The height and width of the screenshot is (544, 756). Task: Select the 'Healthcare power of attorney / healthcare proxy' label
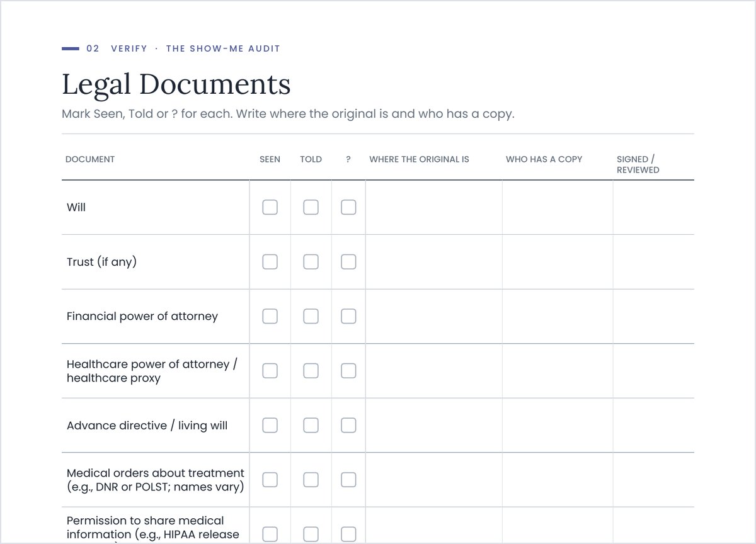pos(152,371)
